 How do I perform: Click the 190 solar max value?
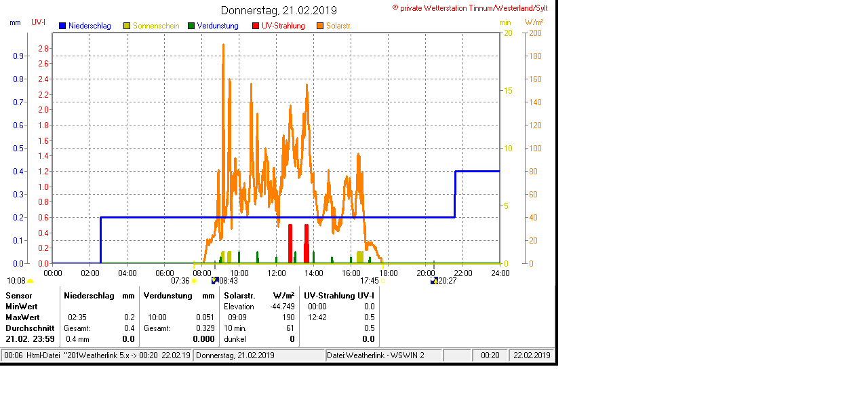coord(288,317)
